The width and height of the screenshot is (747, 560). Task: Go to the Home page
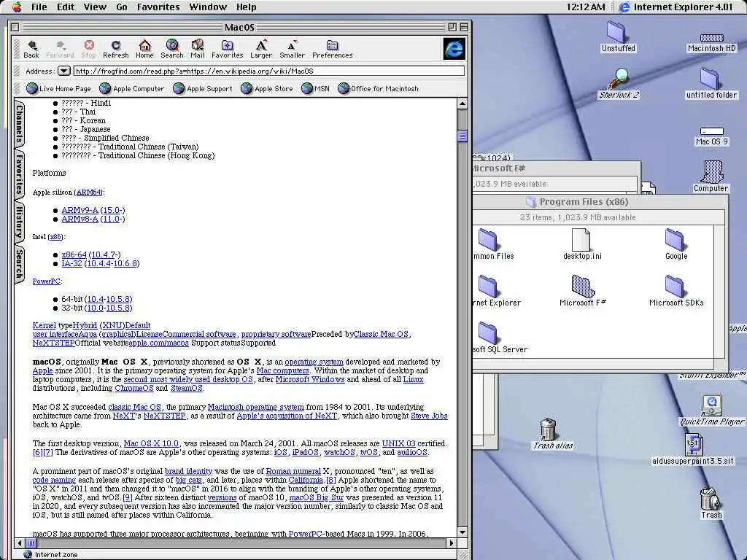click(144, 49)
